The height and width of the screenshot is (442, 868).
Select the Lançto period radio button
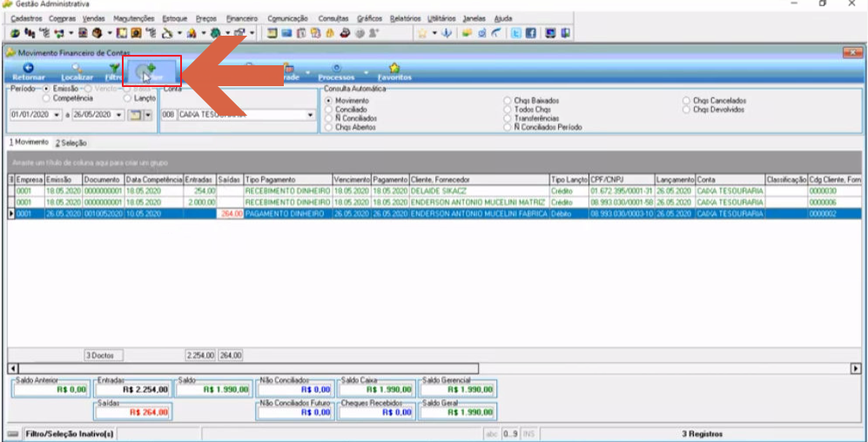click(127, 98)
